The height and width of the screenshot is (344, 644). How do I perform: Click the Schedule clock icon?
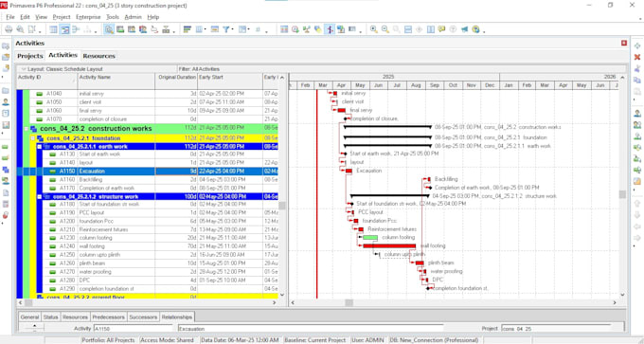[295, 29]
